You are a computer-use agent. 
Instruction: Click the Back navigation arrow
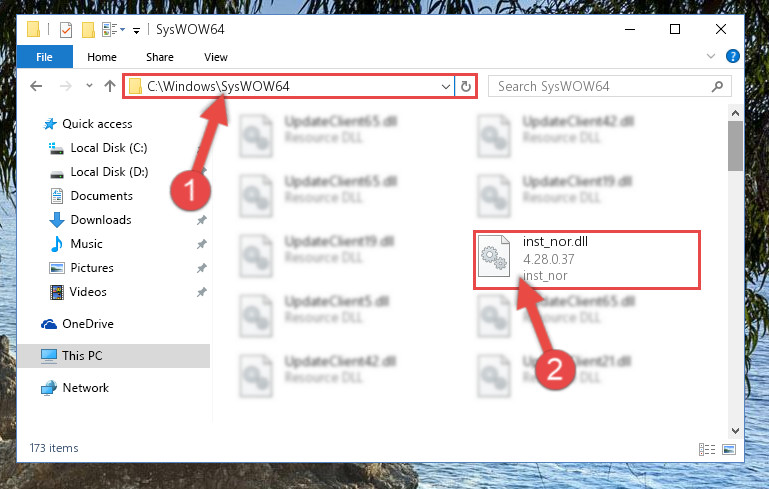(x=36, y=87)
